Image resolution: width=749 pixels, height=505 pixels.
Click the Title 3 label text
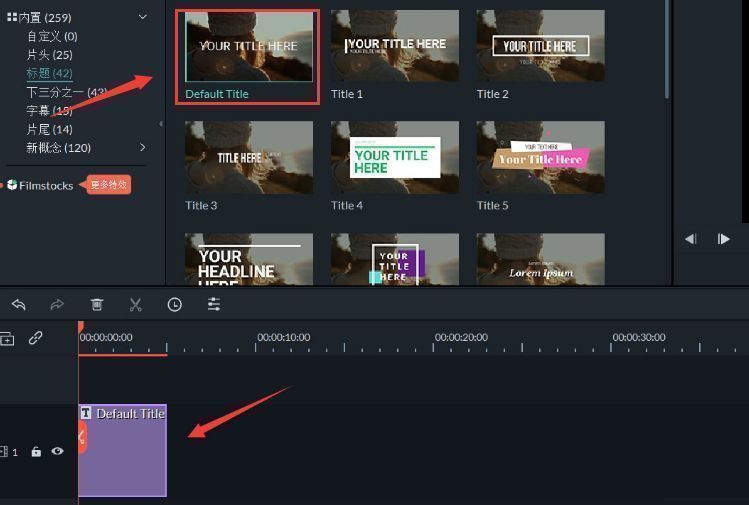(x=201, y=205)
